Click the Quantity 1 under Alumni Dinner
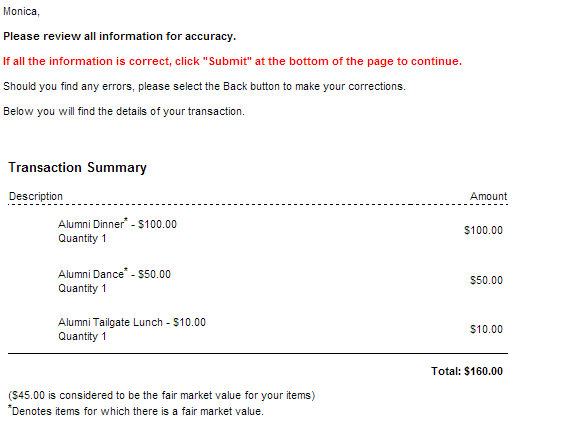The width and height of the screenshot is (561, 436). point(82,239)
